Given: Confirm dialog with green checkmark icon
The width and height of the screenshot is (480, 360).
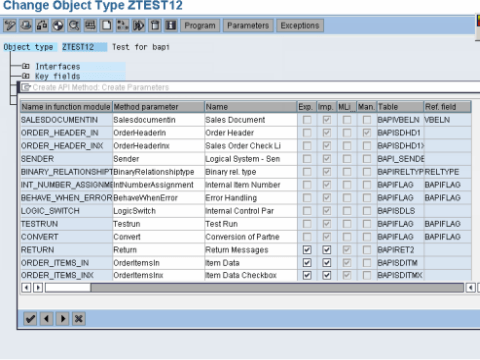Looking at the screenshot, I should [x=30, y=319].
